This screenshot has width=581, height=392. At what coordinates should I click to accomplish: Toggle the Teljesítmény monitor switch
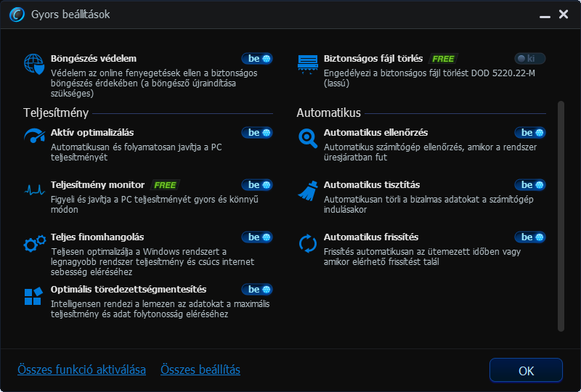tap(257, 185)
